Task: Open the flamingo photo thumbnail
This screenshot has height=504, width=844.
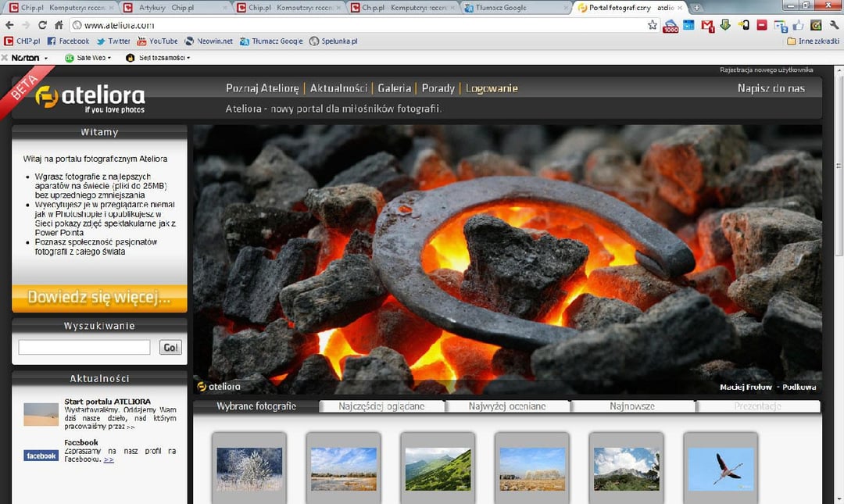Action: click(x=721, y=469)
